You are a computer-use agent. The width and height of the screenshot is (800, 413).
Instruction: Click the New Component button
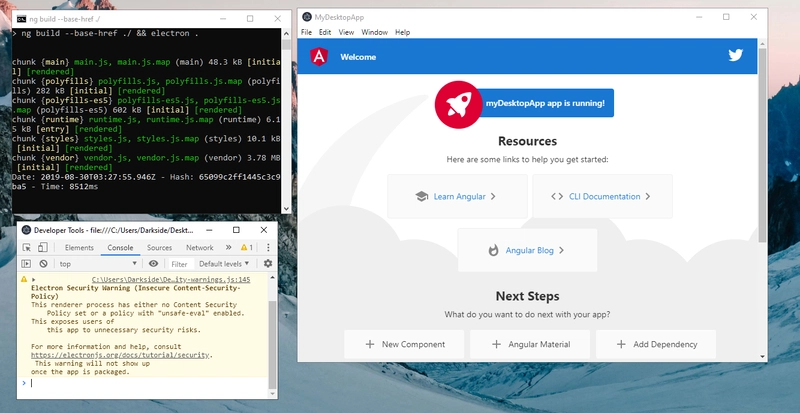[404, 344]
